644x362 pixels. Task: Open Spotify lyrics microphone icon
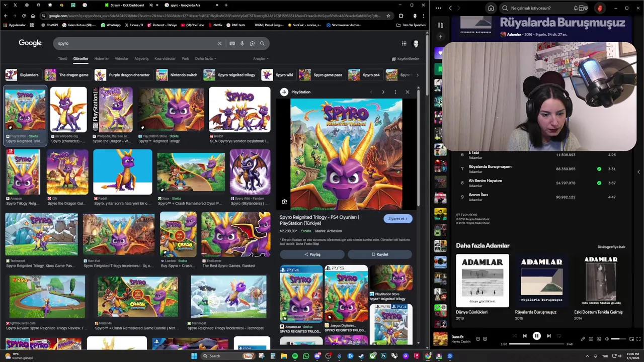pyautogui.click(x=583, y=339)
